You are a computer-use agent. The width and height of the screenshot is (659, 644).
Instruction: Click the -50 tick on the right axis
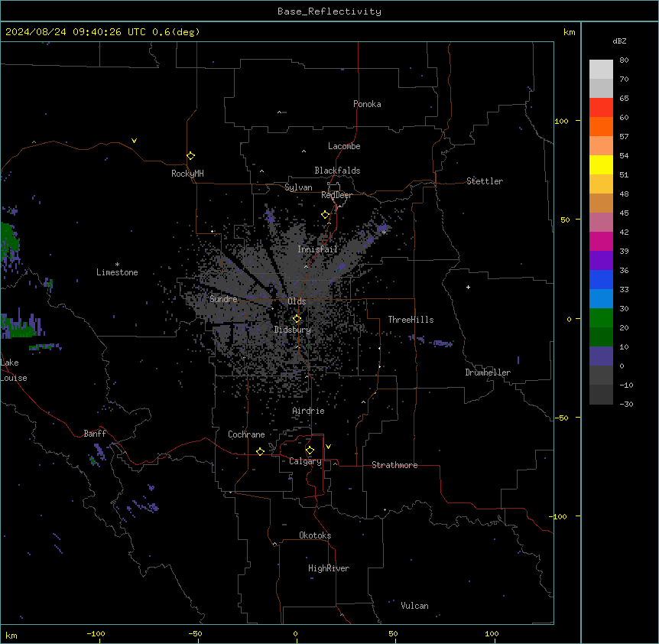point(561,418)
